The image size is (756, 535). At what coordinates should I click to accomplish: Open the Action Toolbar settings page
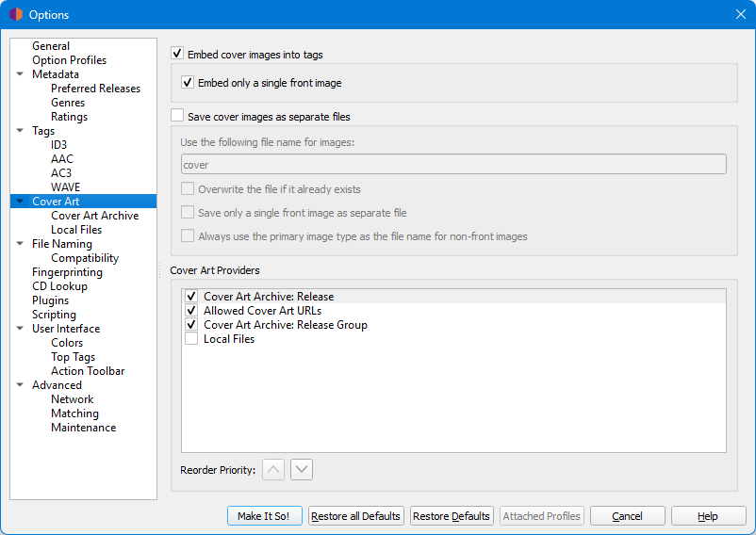[x=88, y=371]
